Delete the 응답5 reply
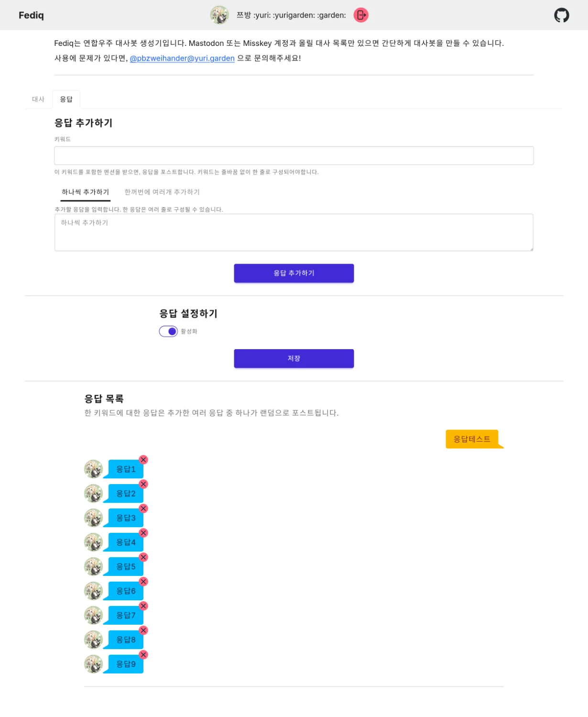The width and height of the screenshot is (588, 717). [x=143, y=557]
